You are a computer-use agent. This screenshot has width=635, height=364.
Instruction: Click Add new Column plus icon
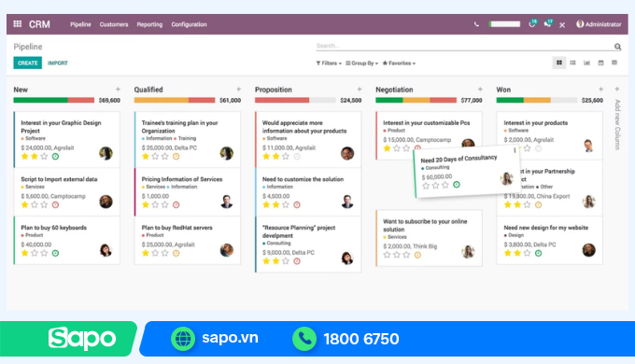pos(616,89)
